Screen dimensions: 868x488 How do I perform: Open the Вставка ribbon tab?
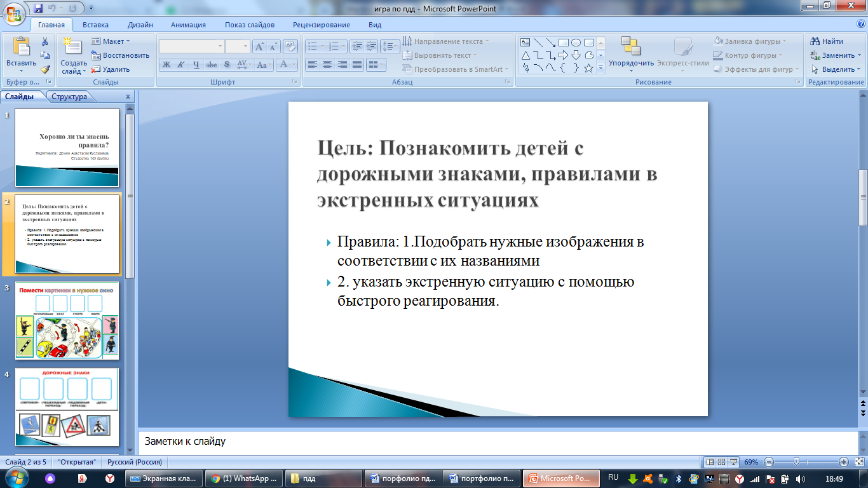pyautogui.click(x=95, y=25)
